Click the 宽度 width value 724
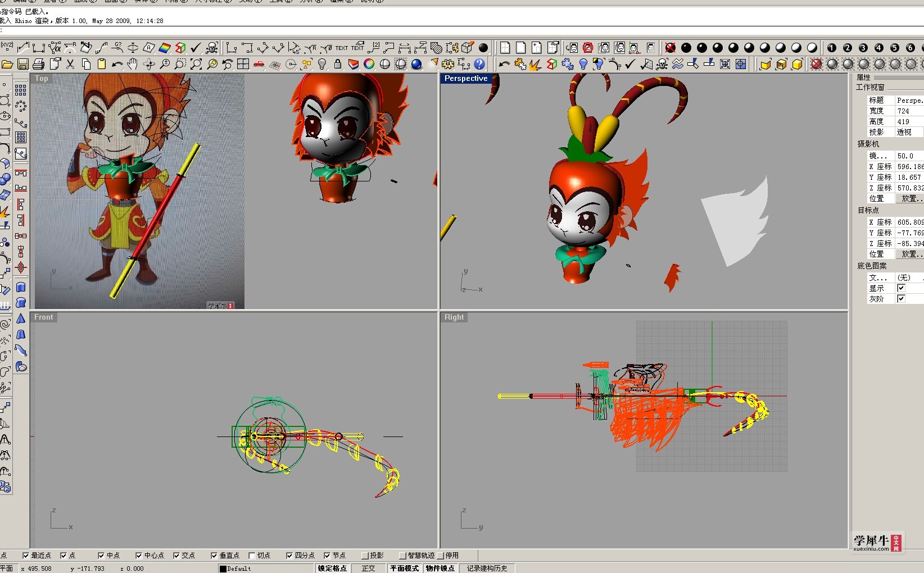 click(909, 111)
